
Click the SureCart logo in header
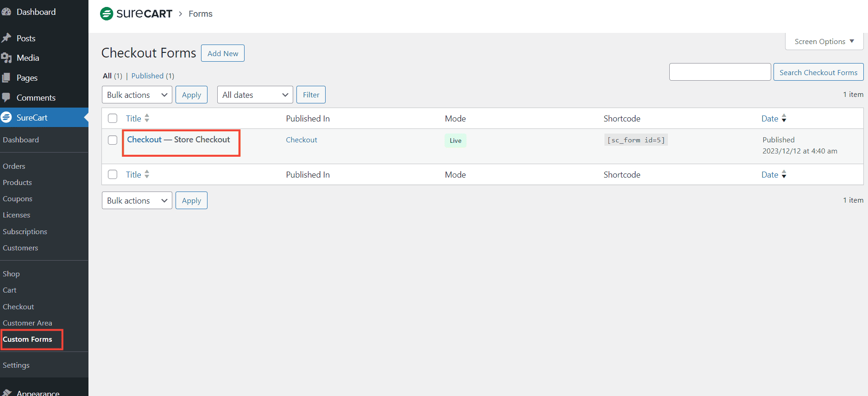pos(136,14)
